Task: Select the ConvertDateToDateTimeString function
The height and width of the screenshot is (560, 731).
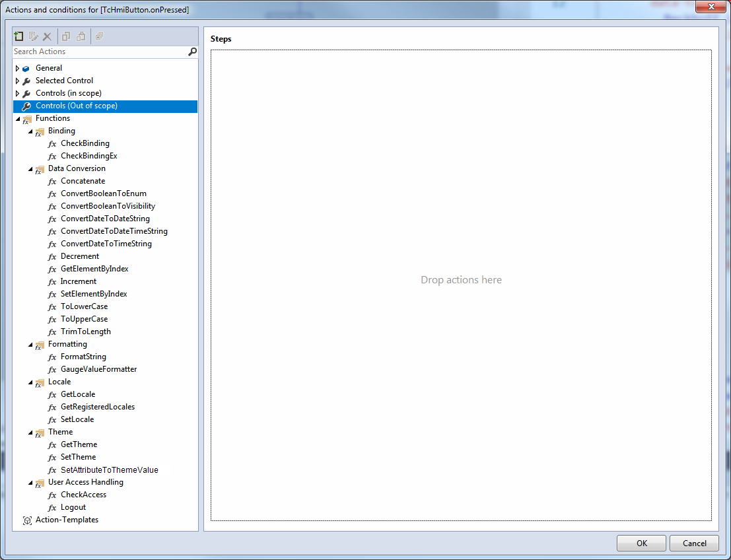Action: pyautogui.click(x=114, y=231)
